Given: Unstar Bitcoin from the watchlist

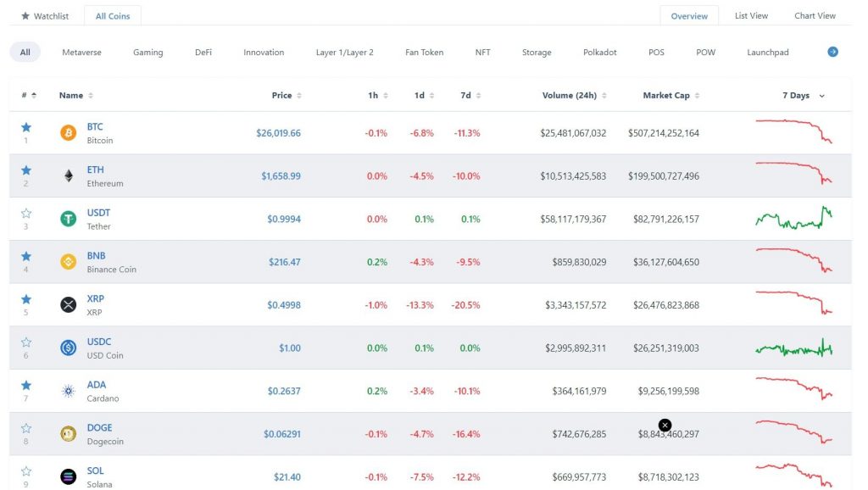Looking at the screenshot, I should tap(26, 127).
